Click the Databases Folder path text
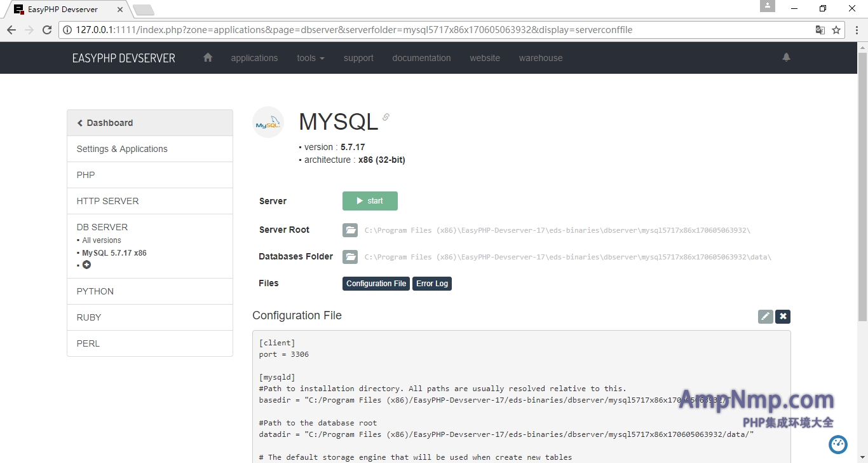 (568, 257)
